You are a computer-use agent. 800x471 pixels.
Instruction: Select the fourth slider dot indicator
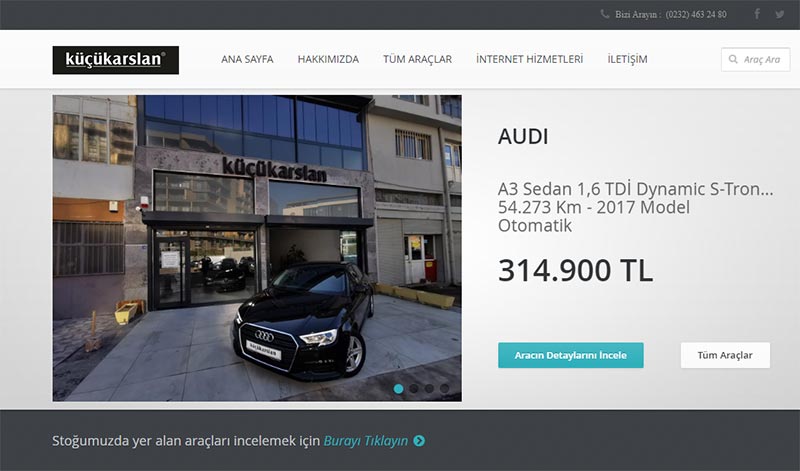pyautogui.click(x=444, y=389)
